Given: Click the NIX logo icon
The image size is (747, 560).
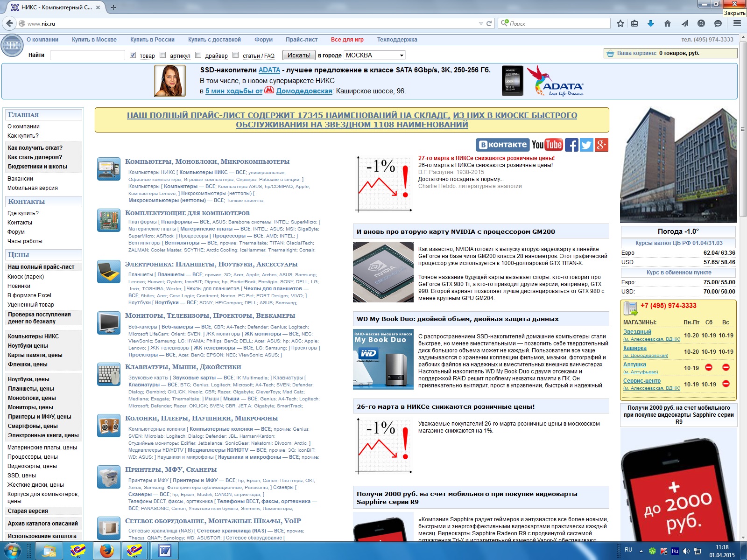Looking at the screenshot, I should [x=12, y=46].
